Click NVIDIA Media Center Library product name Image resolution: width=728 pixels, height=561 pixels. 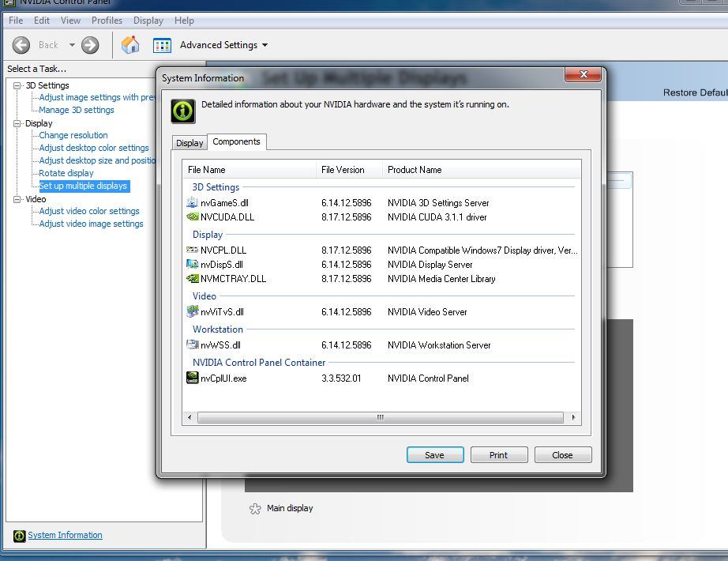click(441, 279)
